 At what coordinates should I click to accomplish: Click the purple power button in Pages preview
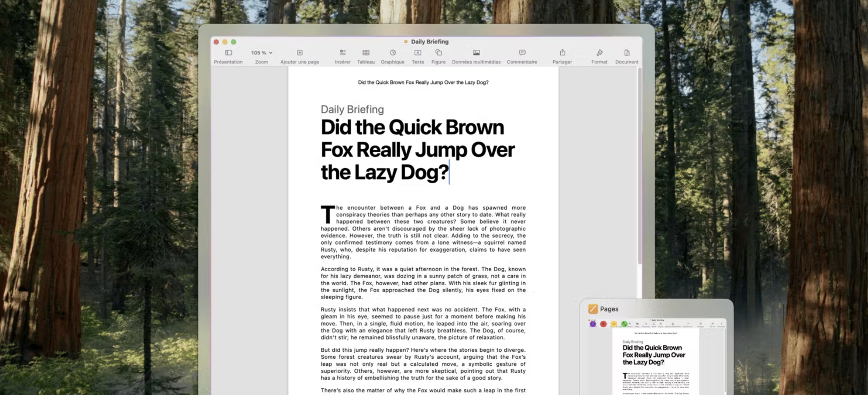click(x=592, y=324)
